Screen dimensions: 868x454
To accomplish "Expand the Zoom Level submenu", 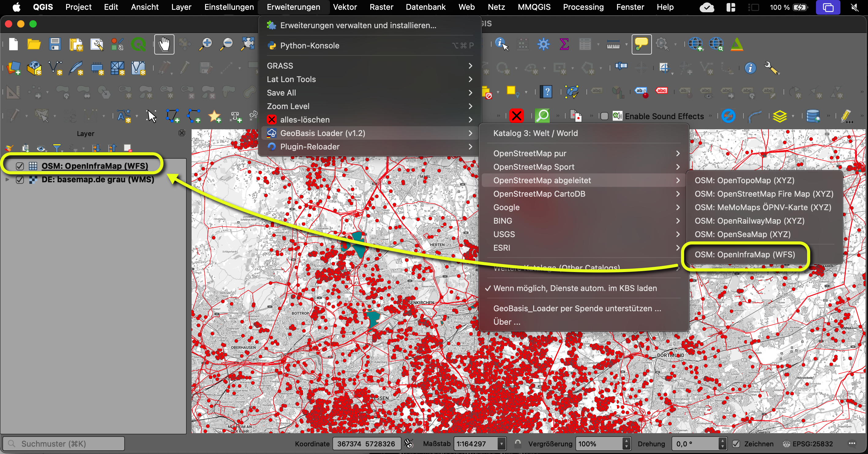I will pyautogui.click(x=370, y=106).
